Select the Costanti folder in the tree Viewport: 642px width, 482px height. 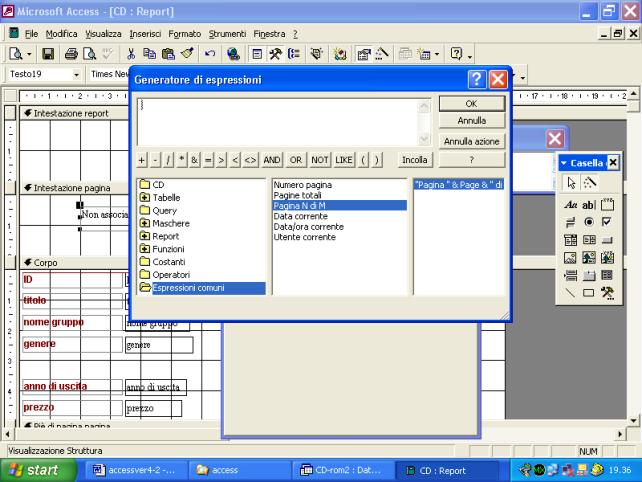168,262
